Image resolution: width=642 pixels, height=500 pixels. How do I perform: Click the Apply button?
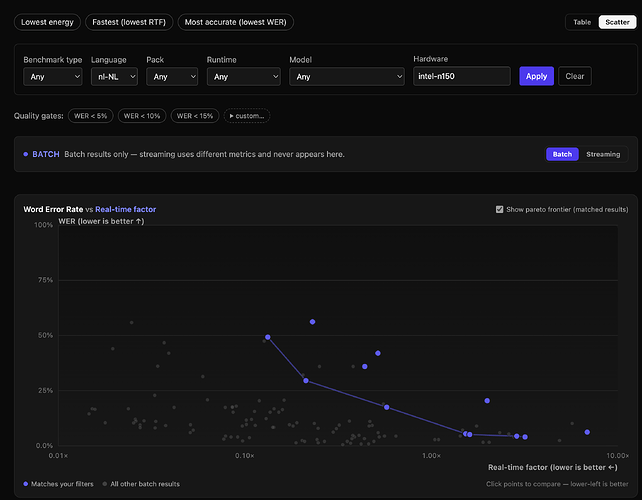point(536,76)
